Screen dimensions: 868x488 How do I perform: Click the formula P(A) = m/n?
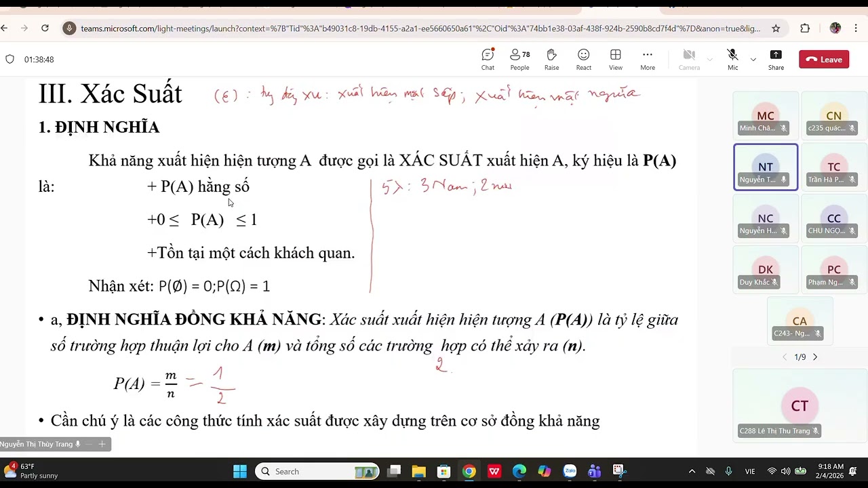click(x=145, y=384)
